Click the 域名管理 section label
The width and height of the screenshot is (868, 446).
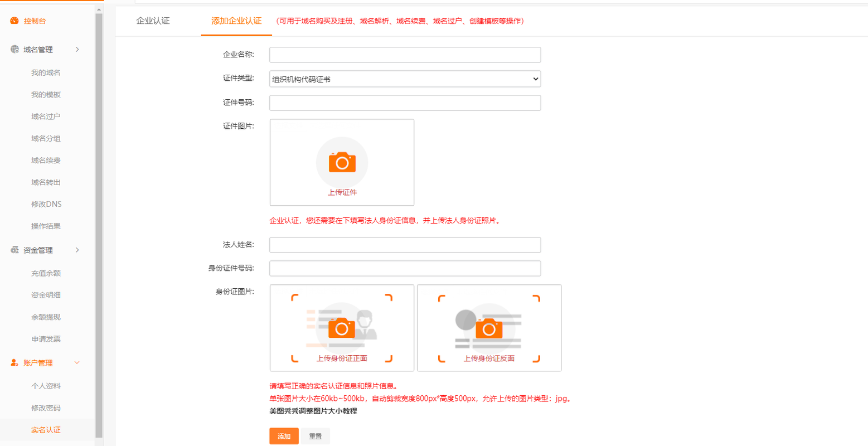tap(38, 50)
